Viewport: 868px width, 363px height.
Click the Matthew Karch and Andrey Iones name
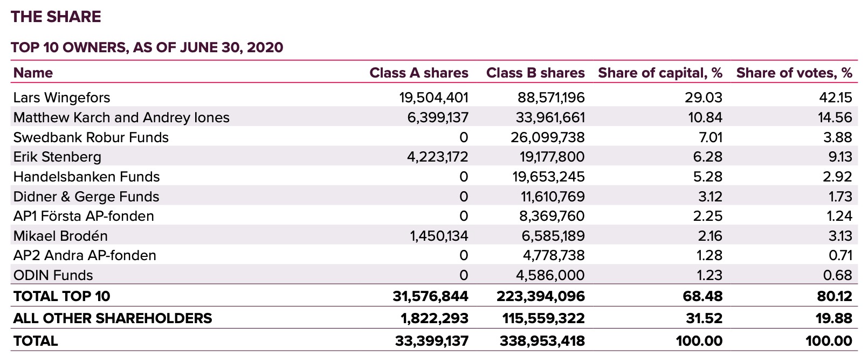121,117
